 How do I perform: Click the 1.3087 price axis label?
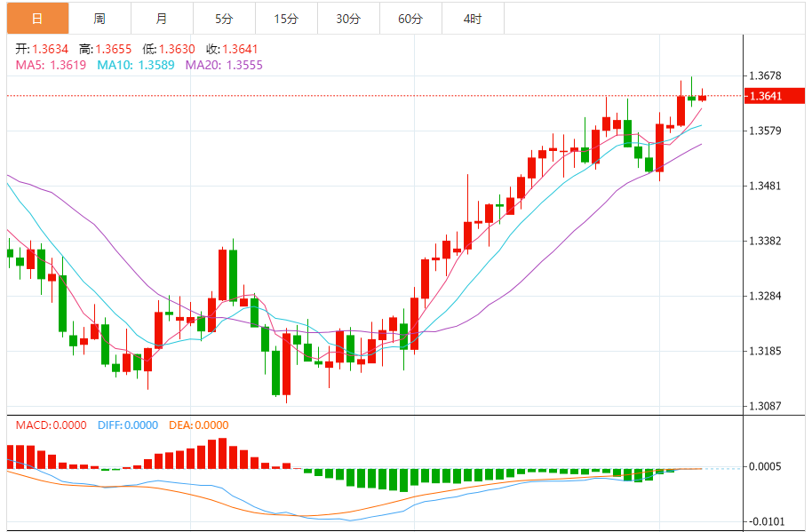tap(765, 406)
